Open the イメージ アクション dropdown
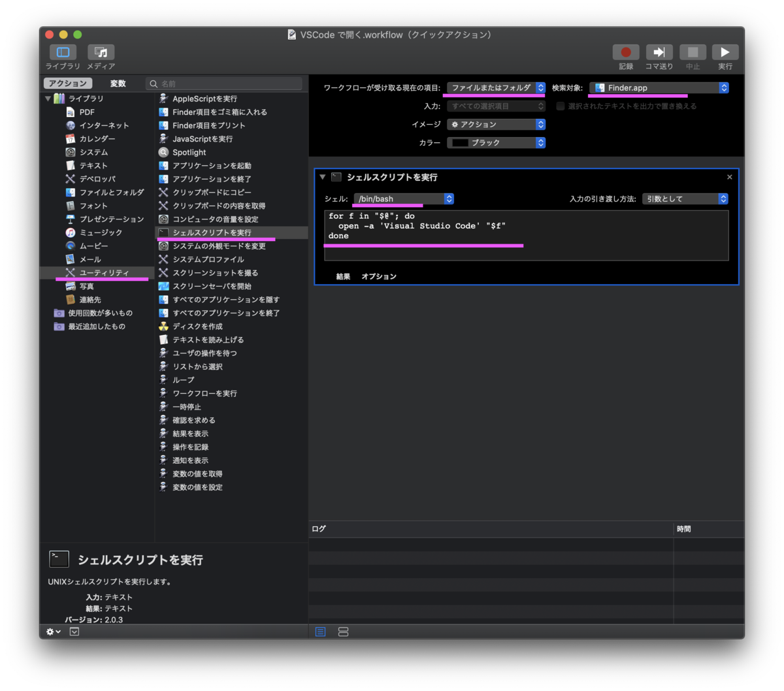 tap(496, 124)
